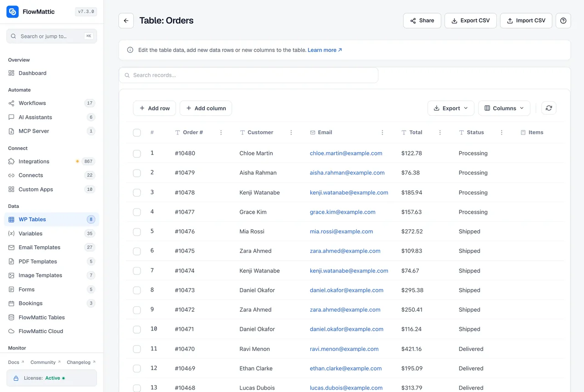Click the WP Tables table icon
Image resolution: width=584 pixels, height=392 pixels.
click(11, 219)
